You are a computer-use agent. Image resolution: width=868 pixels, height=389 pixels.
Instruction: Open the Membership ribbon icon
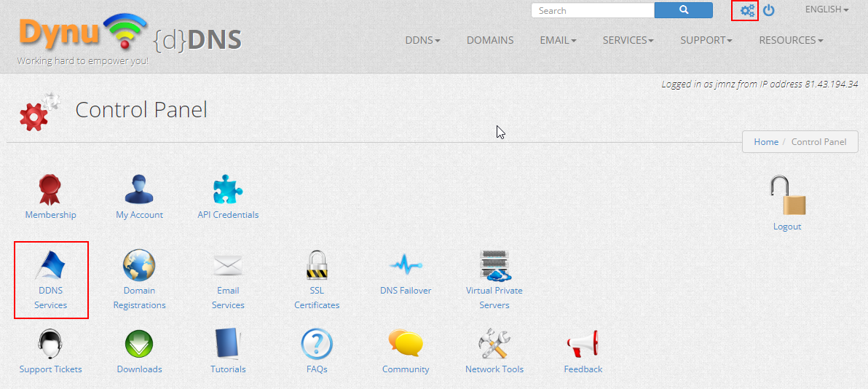pos(50,189)
